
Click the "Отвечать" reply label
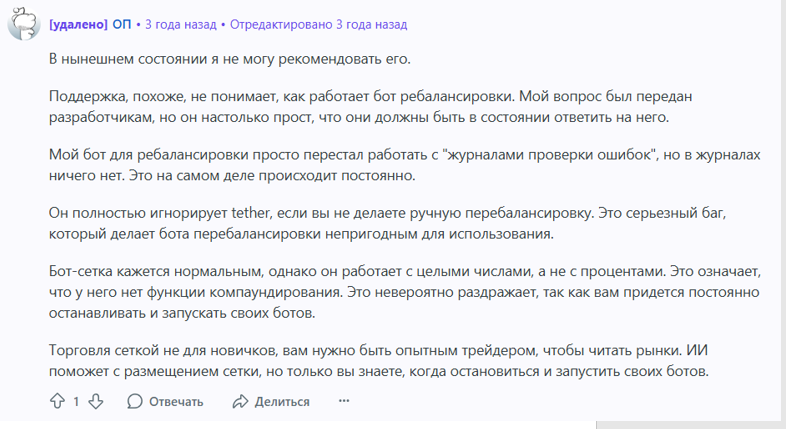point(176,401)
